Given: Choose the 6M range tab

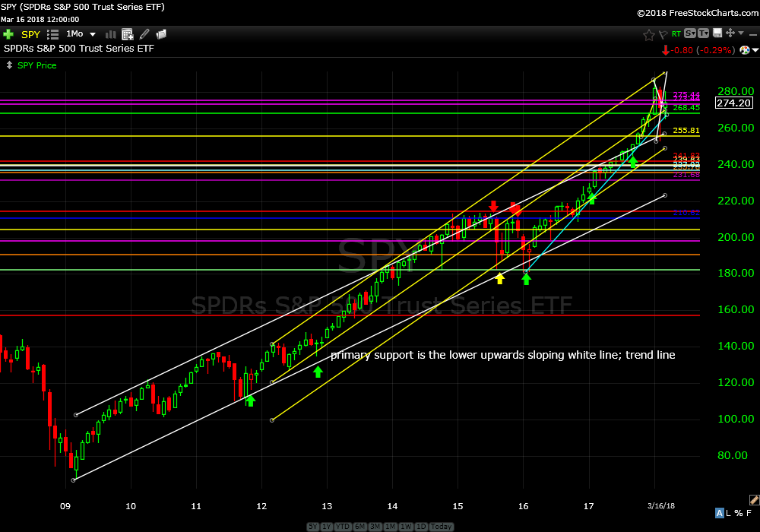Looking at the screenshot, I should [360, 527].
